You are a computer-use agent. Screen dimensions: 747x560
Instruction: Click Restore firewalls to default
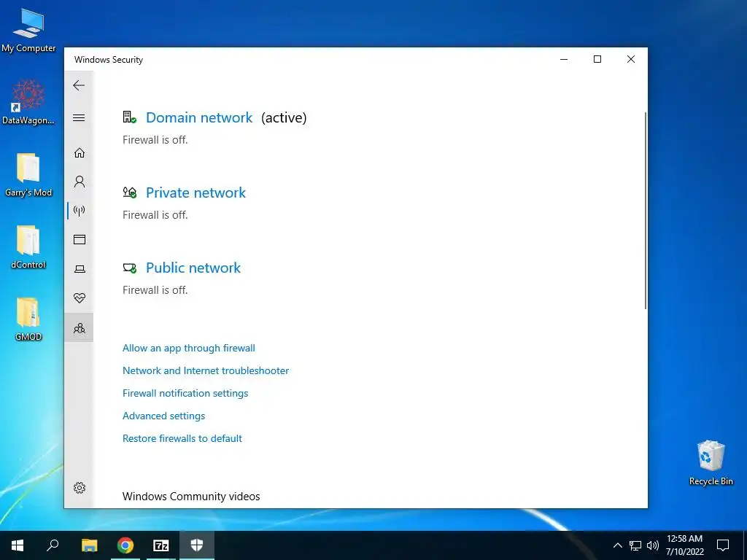182,438
